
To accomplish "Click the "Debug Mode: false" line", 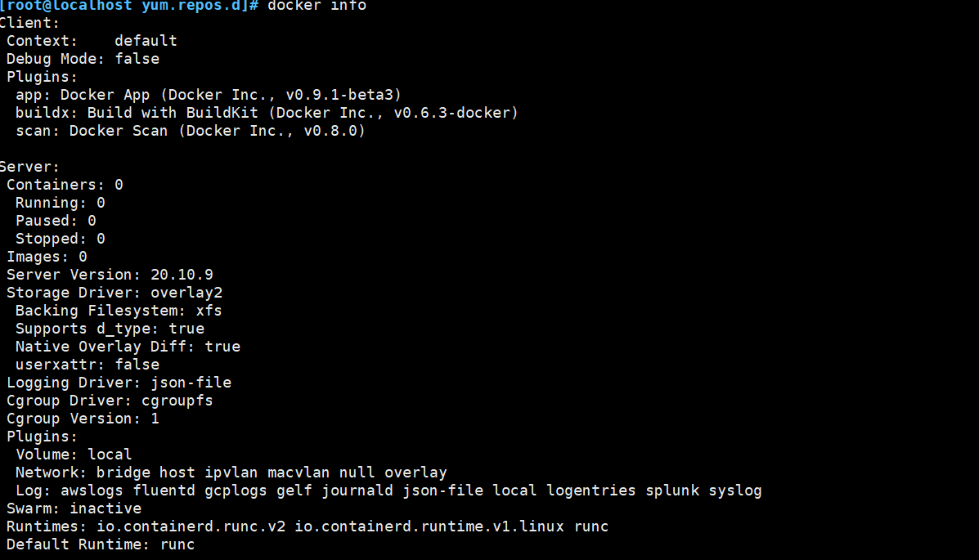I will coord(83,59).
